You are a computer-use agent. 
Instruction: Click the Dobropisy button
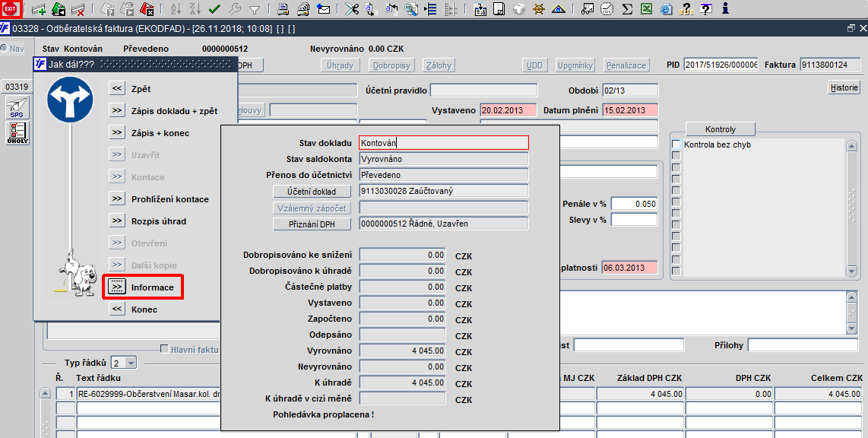tap(392, 65)
